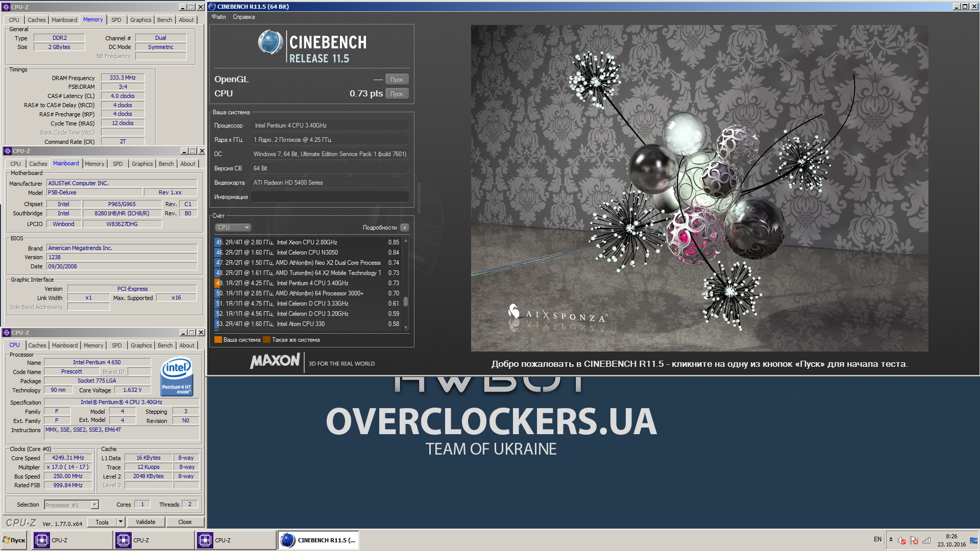Screen dimensions: 980x551
Task: Click the ranking list scrollbar thumb
Action: tap(406, 302)
